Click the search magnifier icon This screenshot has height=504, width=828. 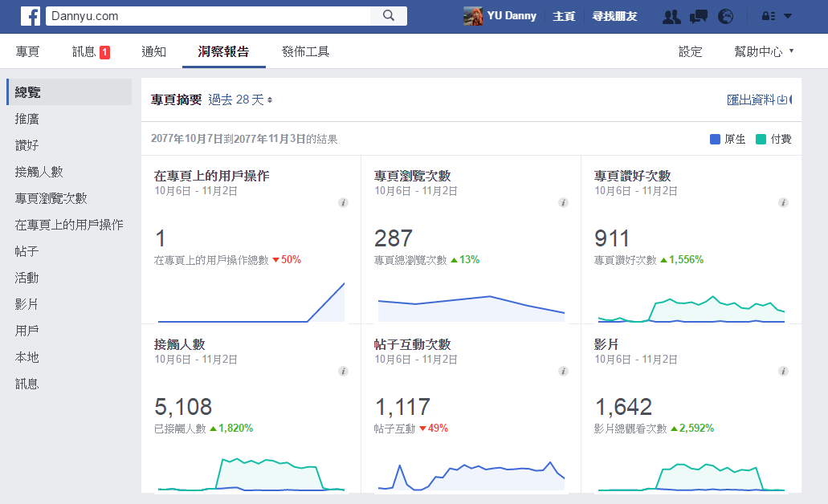(x=389, y=16)
